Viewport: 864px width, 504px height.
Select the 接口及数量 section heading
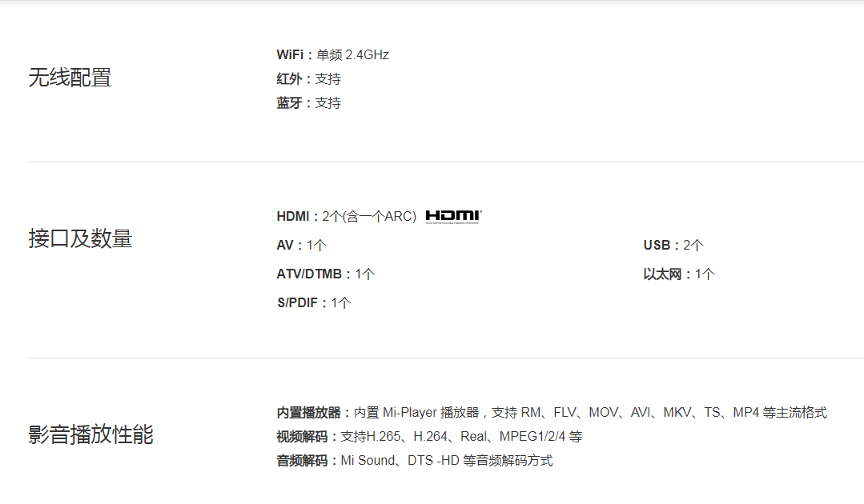(80, 238)
